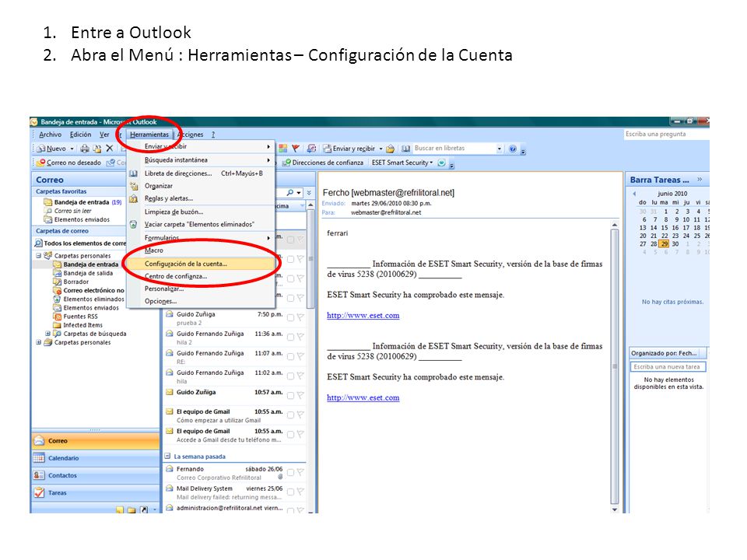The height and width of the screenshot is (560, 747).
Task: Open the Archivo menu
Action: click(50, 135)
